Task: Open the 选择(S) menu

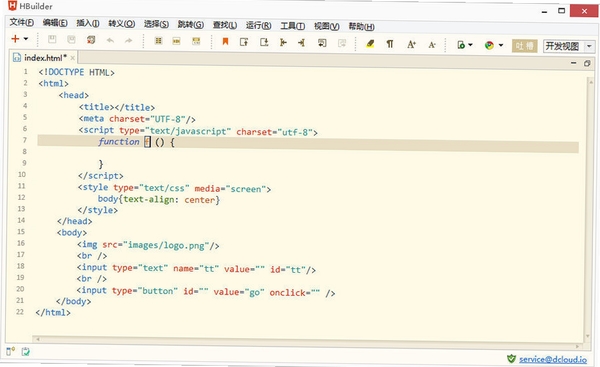Action: pos(156,24)
